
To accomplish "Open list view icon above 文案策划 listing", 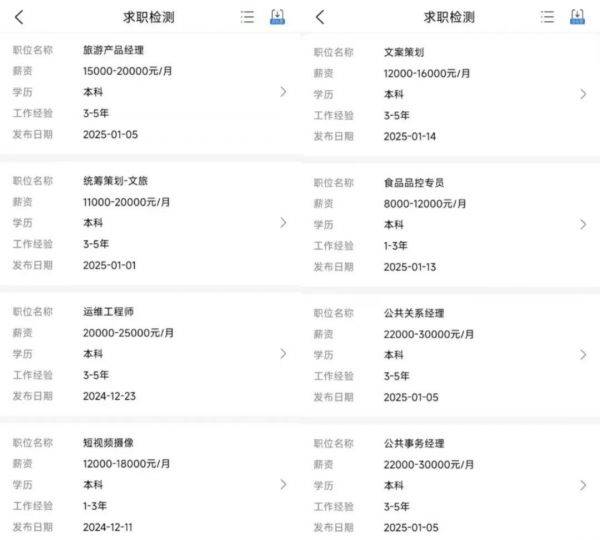I will tap(547, 17).
